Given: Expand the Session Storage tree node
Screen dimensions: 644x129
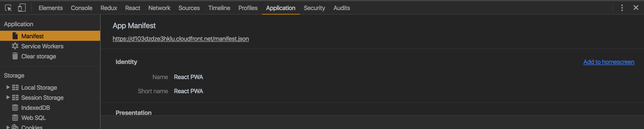Looking at the screenshot, I should (x=8, y=97).
